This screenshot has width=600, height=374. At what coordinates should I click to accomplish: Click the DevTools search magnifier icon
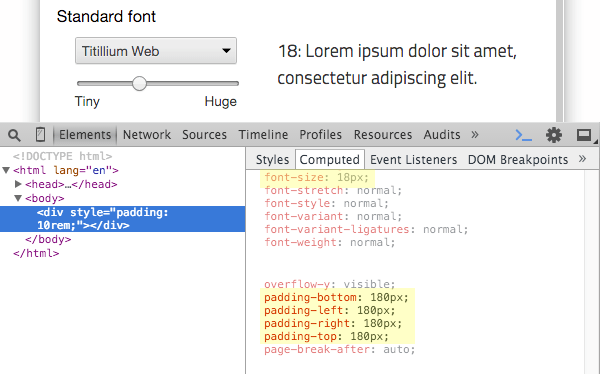pos(14,135)
